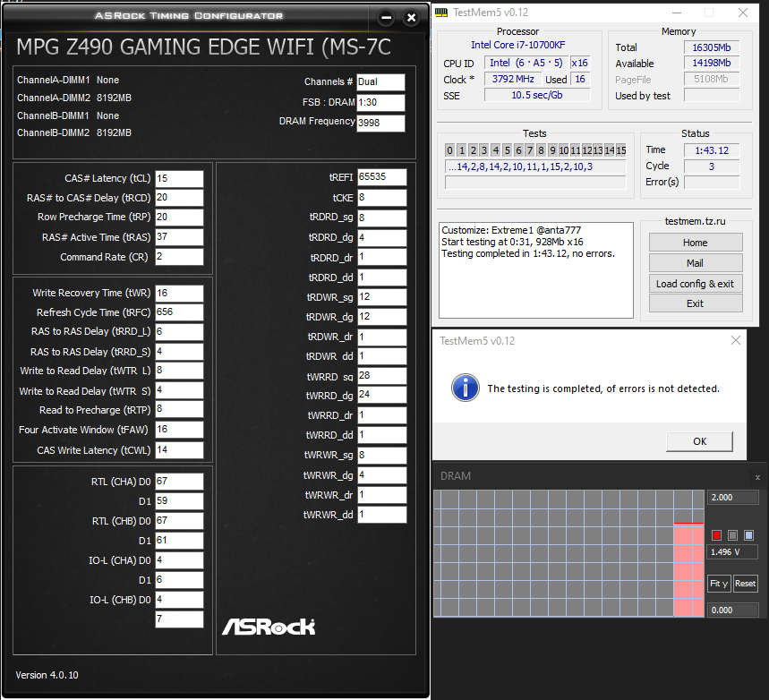Click the DRAM graph upper limit 2.000 field
This screenshot has width=769, height=700.
pyautogui.click(x=732, y=498)
